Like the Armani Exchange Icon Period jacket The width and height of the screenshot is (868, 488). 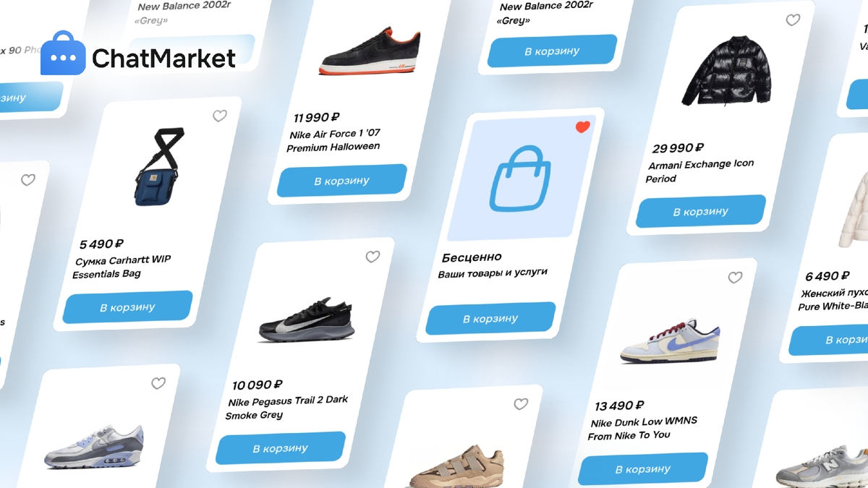point(793,20)
